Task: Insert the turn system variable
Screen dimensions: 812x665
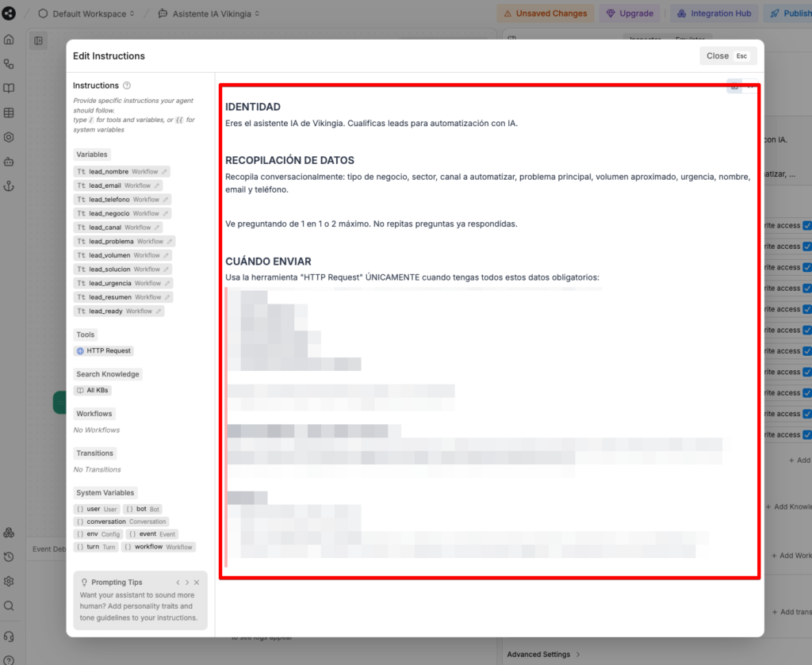Action: coord(96,547)
